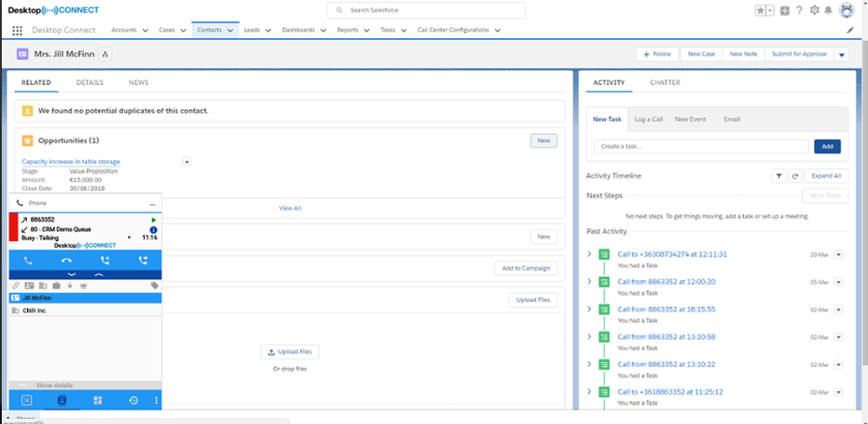Image resolution: width=868 pixels, height=424 pixels.
Task: Open the Cases tab dropdown arrow
Action: coord(182,30)
